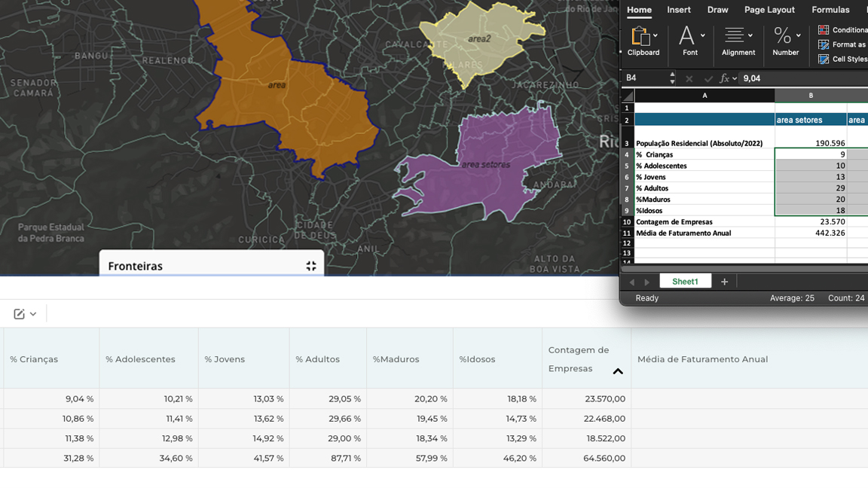The height and width of the screenshot is (488, 868).
Task: Add a new sheet with plus button
Action: tap(724, 282)
